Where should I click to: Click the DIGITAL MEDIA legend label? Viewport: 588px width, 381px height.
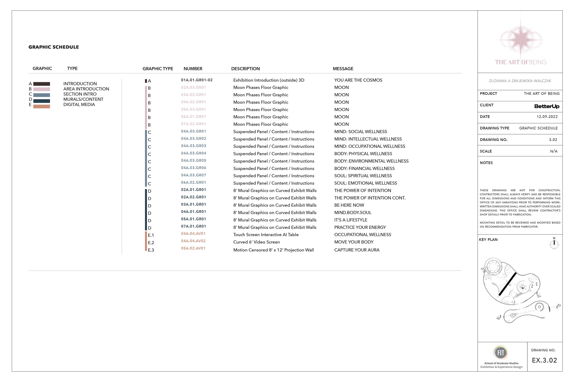pos(79,104)
